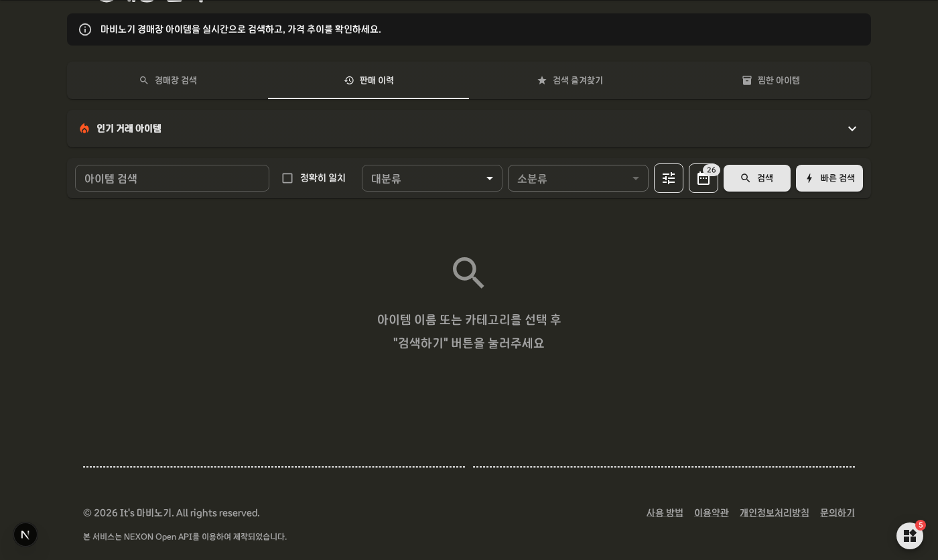Open the 경매장 검색 tab

coord(167,80)
